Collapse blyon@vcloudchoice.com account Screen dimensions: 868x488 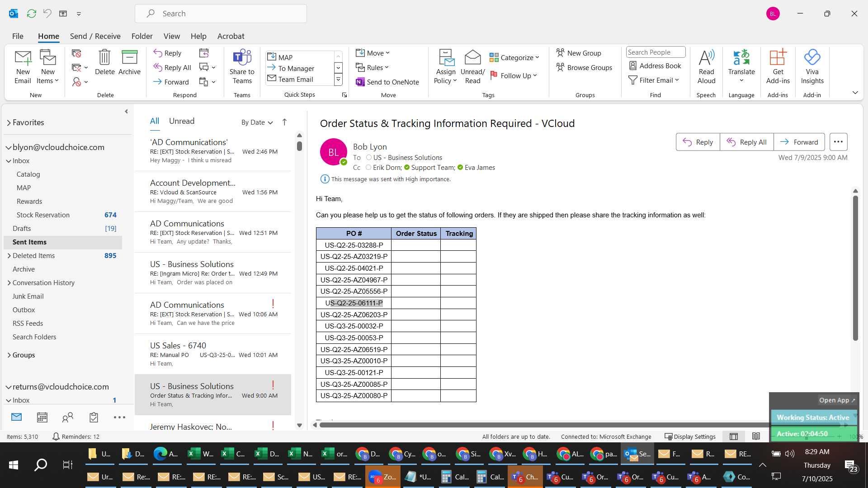[x=8, y=147]
